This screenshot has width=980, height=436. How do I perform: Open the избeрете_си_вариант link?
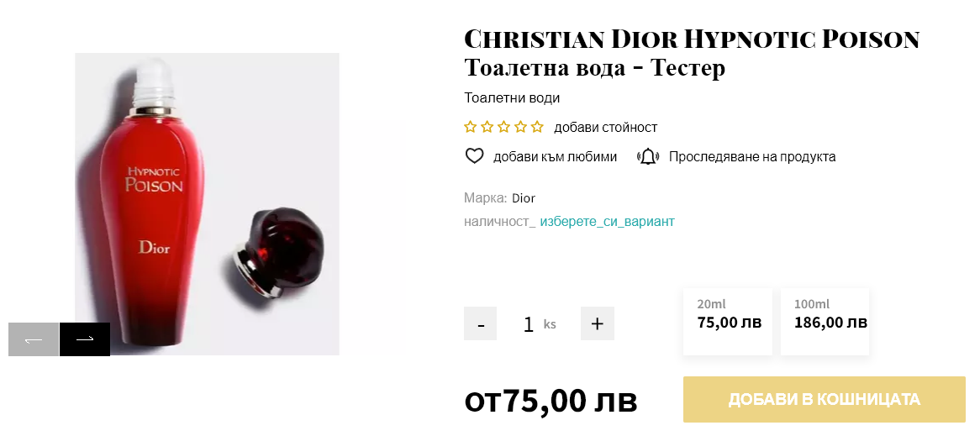[x=607, y=222]
